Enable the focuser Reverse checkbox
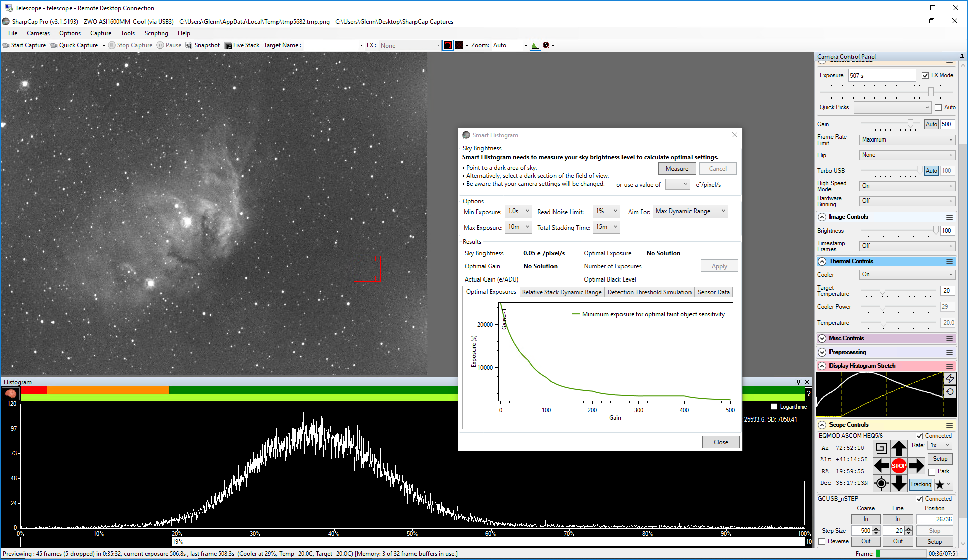The height and width of the screenshot is (560, 968). pos(822,542)
